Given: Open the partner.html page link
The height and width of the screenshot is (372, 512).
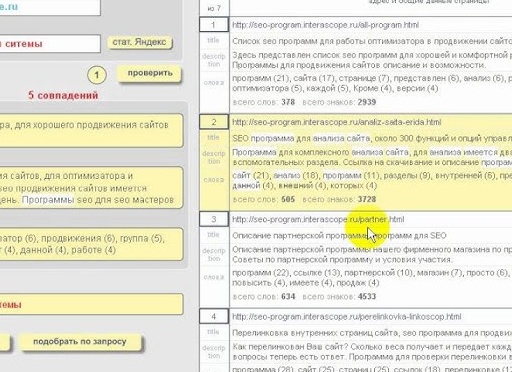Looking at the screenshot, I should click(318, 219).
